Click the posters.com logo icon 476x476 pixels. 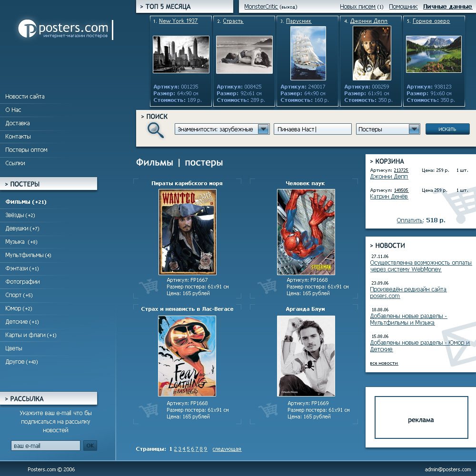click(28, 29)
